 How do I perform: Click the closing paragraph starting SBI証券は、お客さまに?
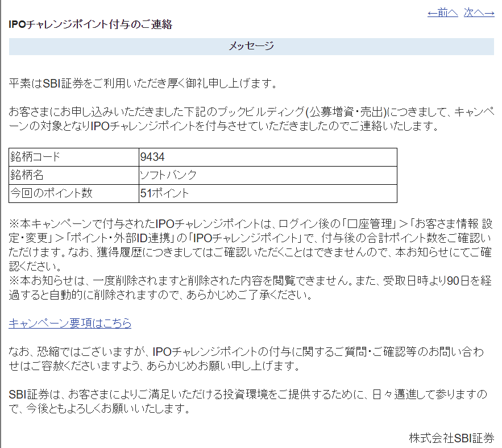pyautogui.click(x=248, y=401)
